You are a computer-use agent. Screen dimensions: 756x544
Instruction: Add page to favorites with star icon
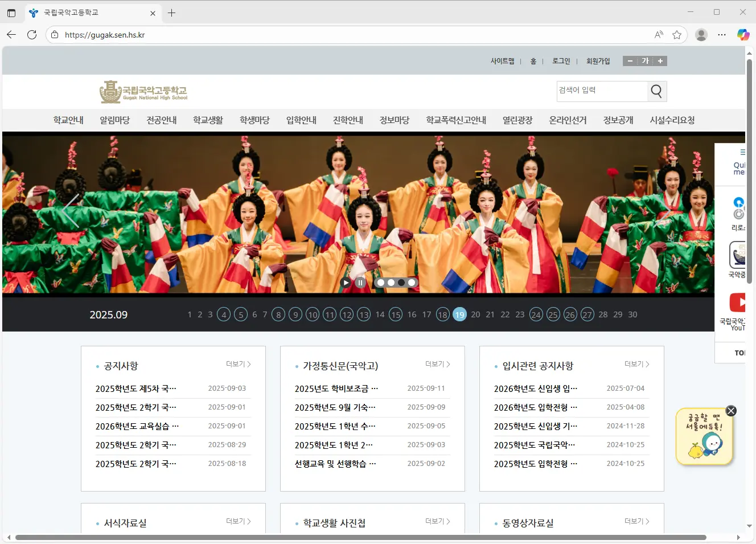coord(677,35)
